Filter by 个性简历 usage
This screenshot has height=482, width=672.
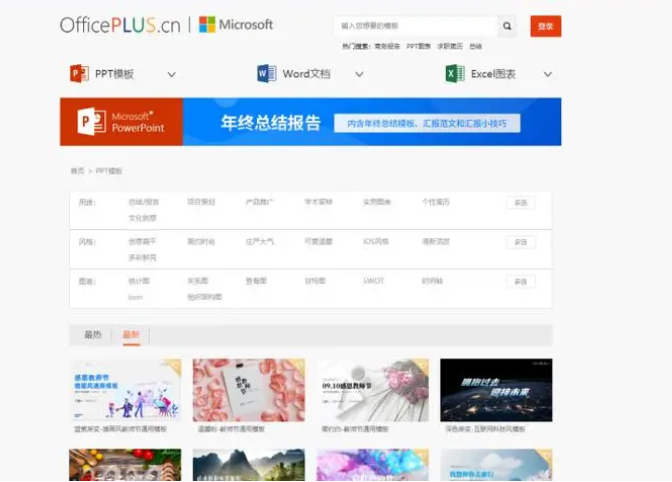point(436,202)
